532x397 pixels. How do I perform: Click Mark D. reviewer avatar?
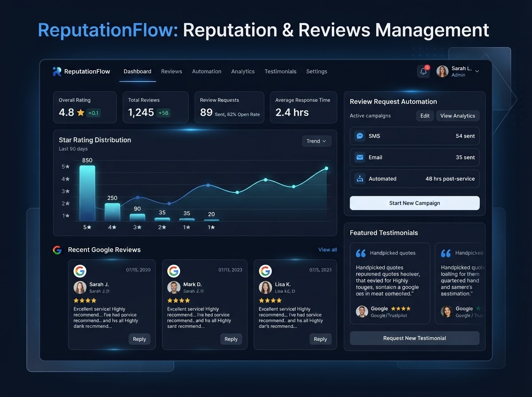(174, 287)
